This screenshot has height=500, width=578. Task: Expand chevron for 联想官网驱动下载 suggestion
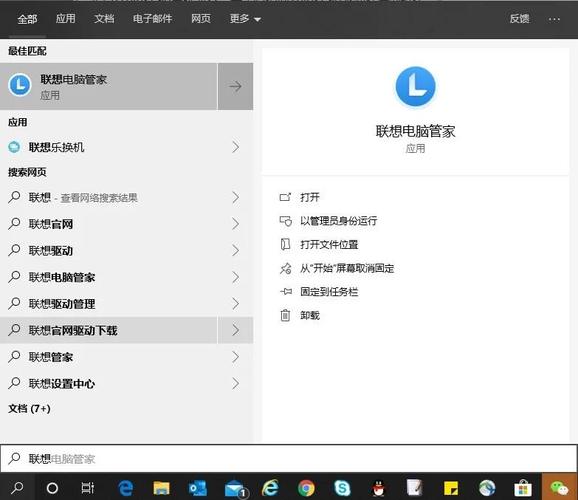pyautogui.click(x=236, y=330)
